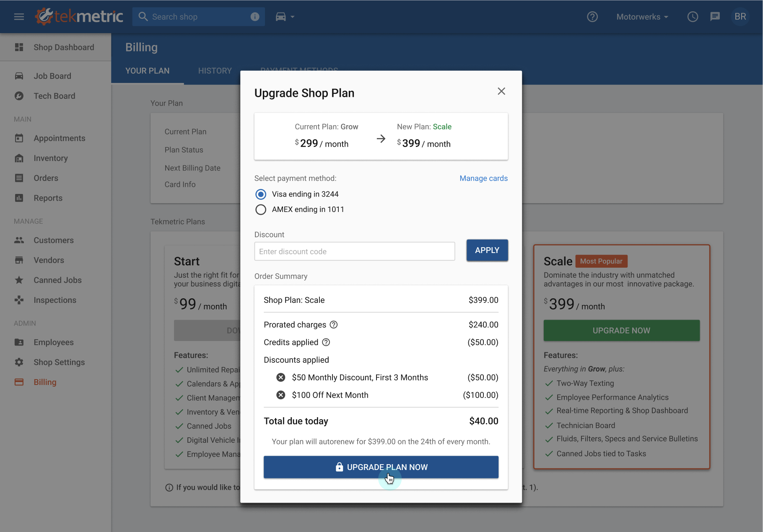Remove the $50 Monthly Discount
Screen dimensions: 763x532
281,377
